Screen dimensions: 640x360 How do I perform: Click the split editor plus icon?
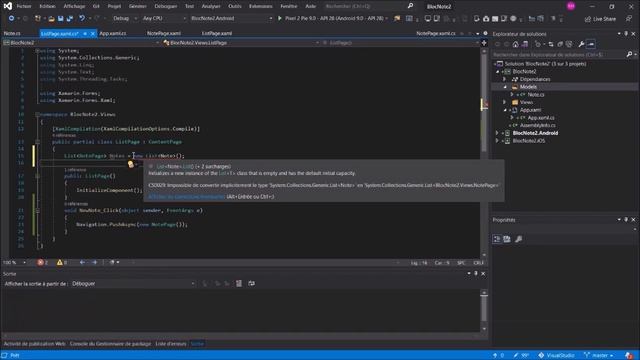(484, 42)
